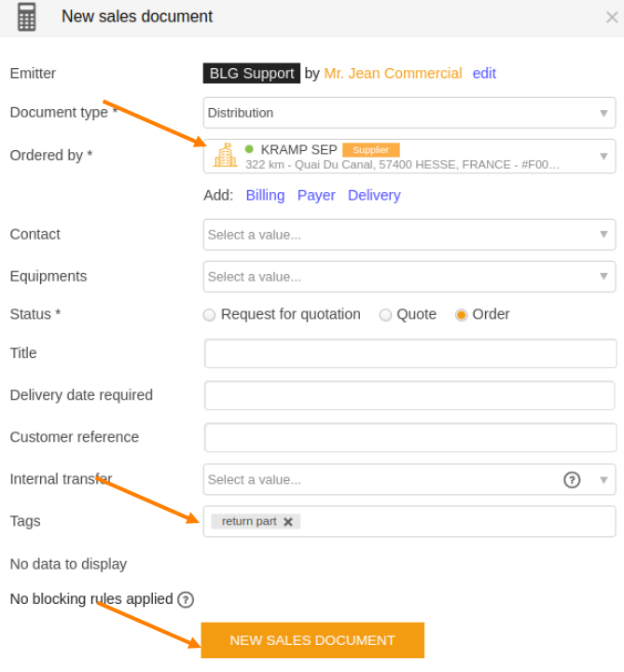
Task: Add a Billing address link
Action: [x=265, y=196]
